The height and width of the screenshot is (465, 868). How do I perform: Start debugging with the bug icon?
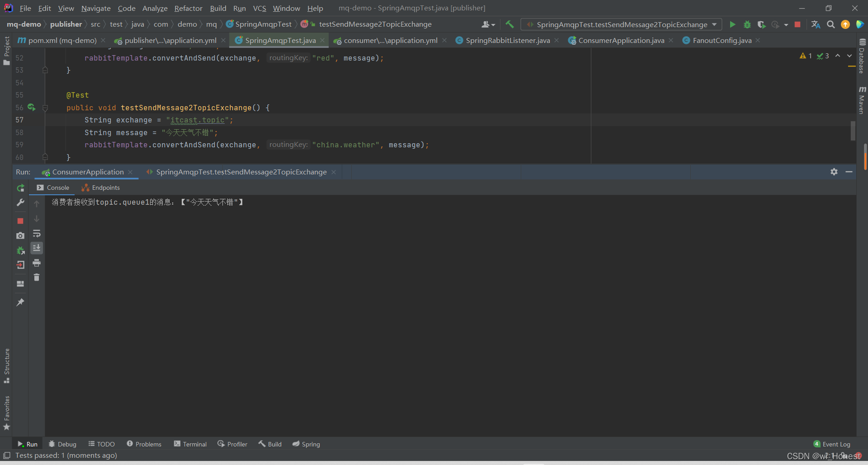pyautogui.click(x=747, y=24)
